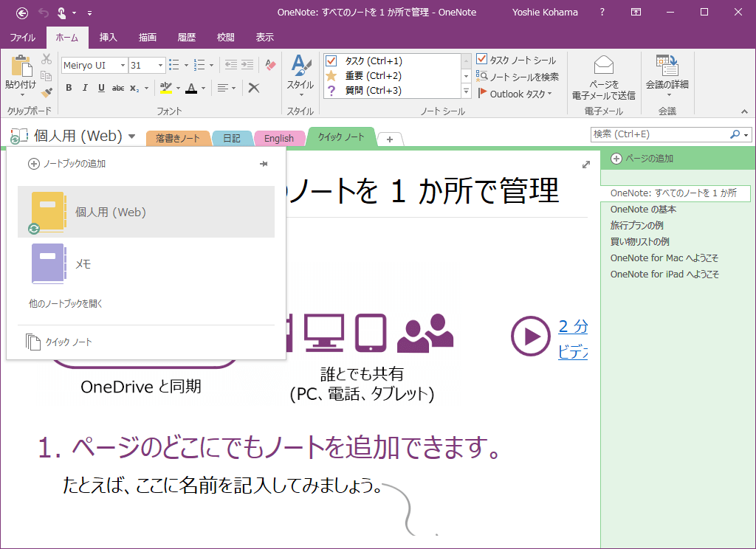The width and height of the screenshot is (756, 549).
Task: Apply bold formatting with B button
Action: click(69, 88)
